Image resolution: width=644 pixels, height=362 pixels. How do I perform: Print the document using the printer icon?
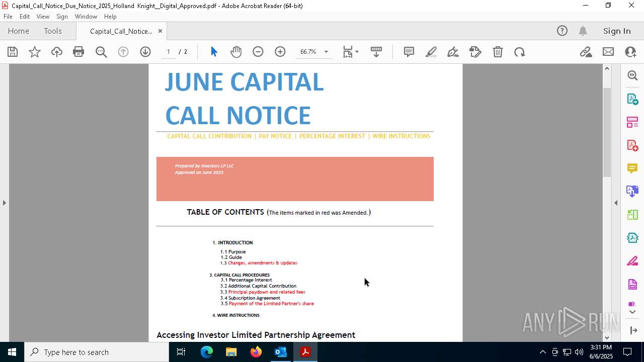click(x=78, y=52)
